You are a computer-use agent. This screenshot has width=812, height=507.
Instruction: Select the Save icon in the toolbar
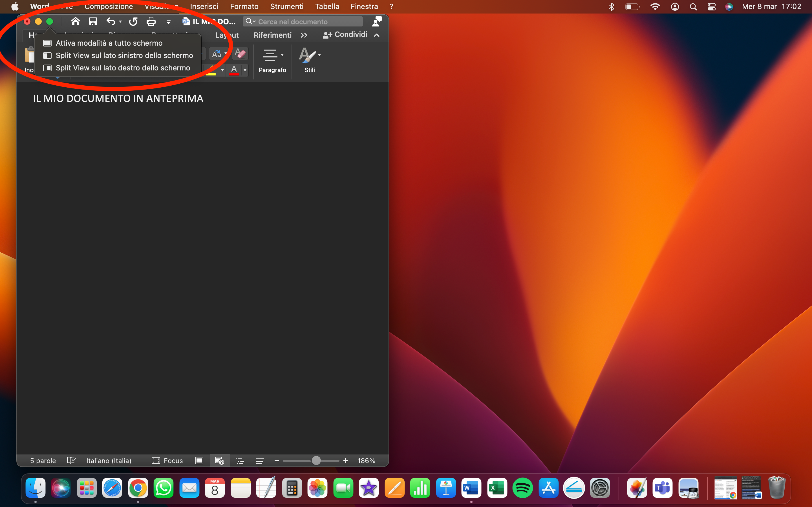click(93, 21)
